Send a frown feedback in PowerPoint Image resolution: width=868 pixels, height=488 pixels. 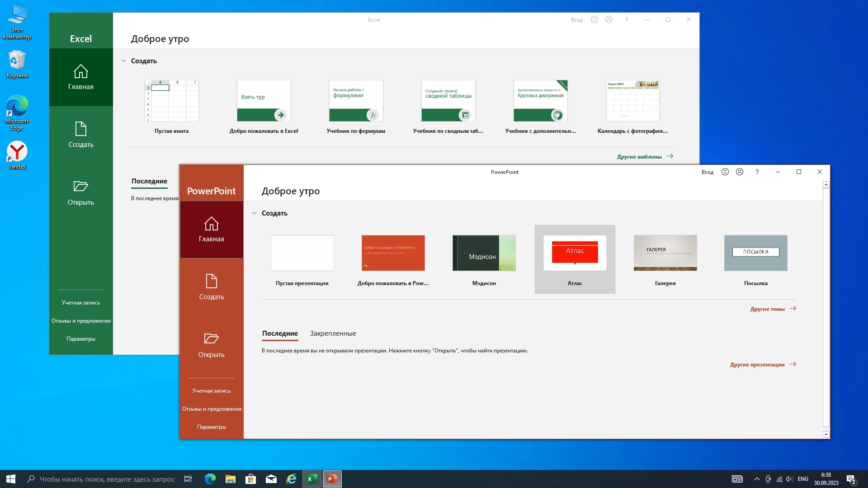pos(740,172)
